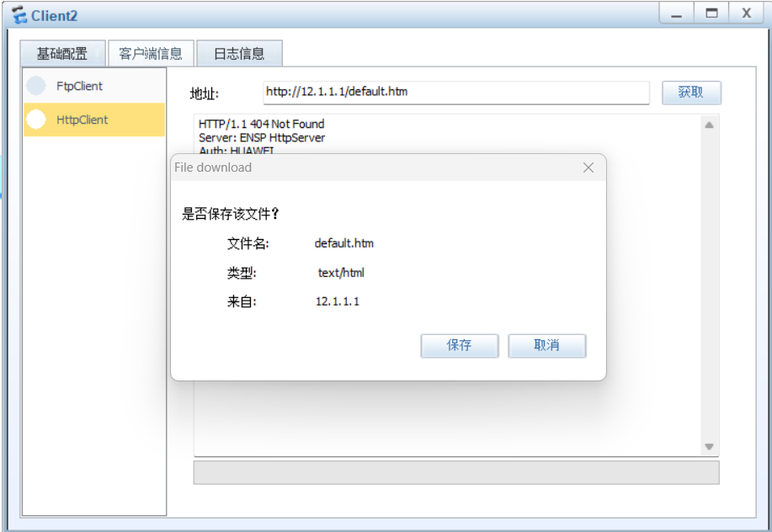Choose HttpClient in the side list
Screen dimensions: 772x532
coord(94,119)
